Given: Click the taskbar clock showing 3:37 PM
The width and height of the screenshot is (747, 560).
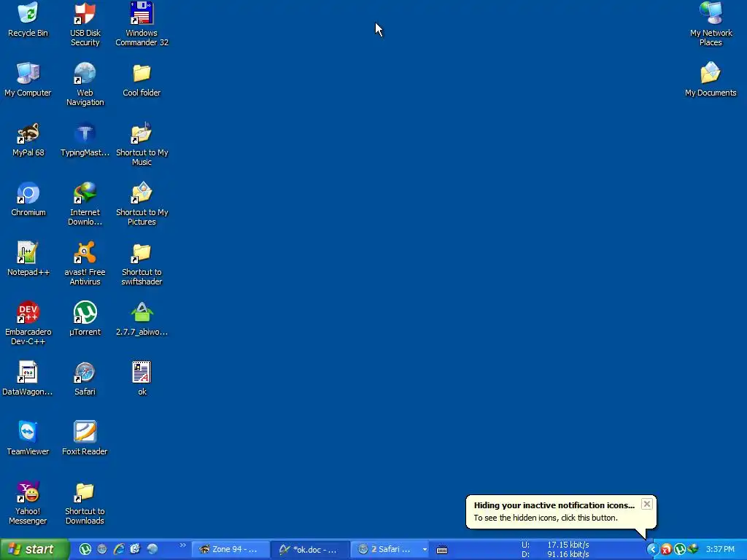Looking at the screenshot, I should click(720, 550).
